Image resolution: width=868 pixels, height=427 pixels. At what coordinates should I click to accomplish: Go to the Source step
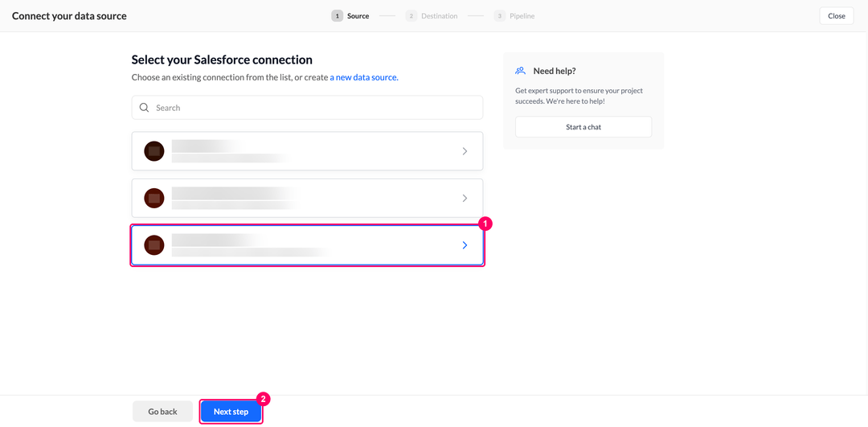[x=350, y=16]
